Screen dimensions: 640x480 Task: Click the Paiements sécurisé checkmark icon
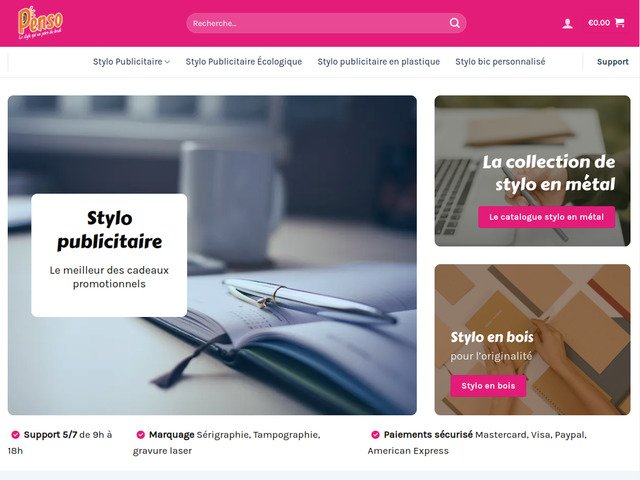(375, 435)
